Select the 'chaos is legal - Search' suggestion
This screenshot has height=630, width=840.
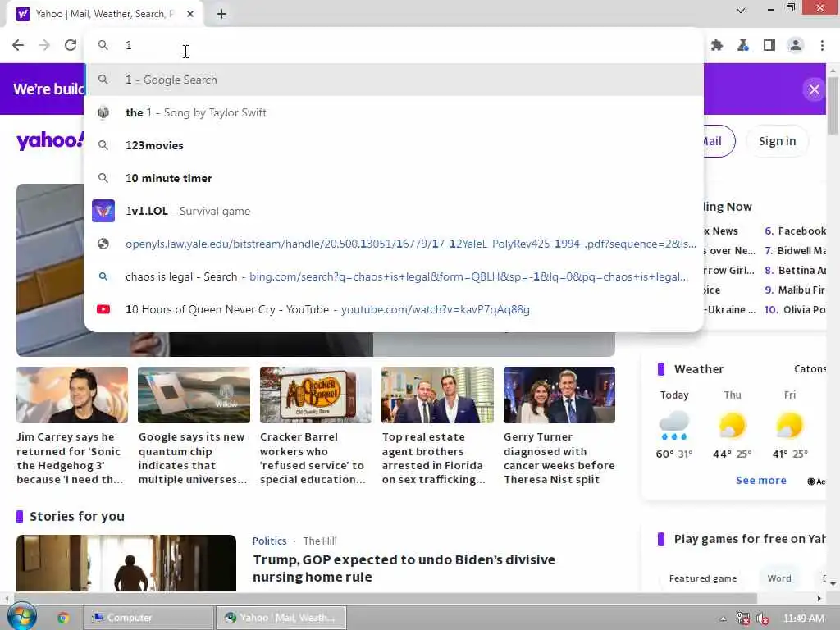394,276
